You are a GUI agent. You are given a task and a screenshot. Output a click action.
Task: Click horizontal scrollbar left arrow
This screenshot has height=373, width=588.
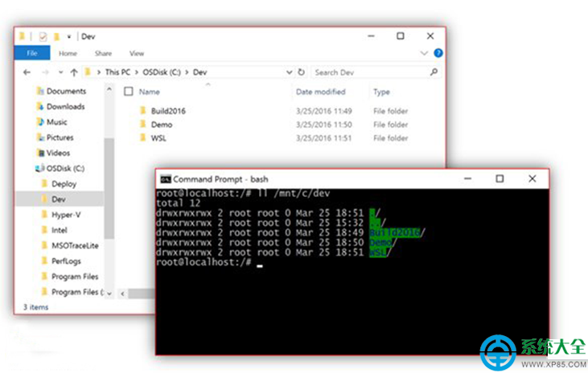coord(122,293)
